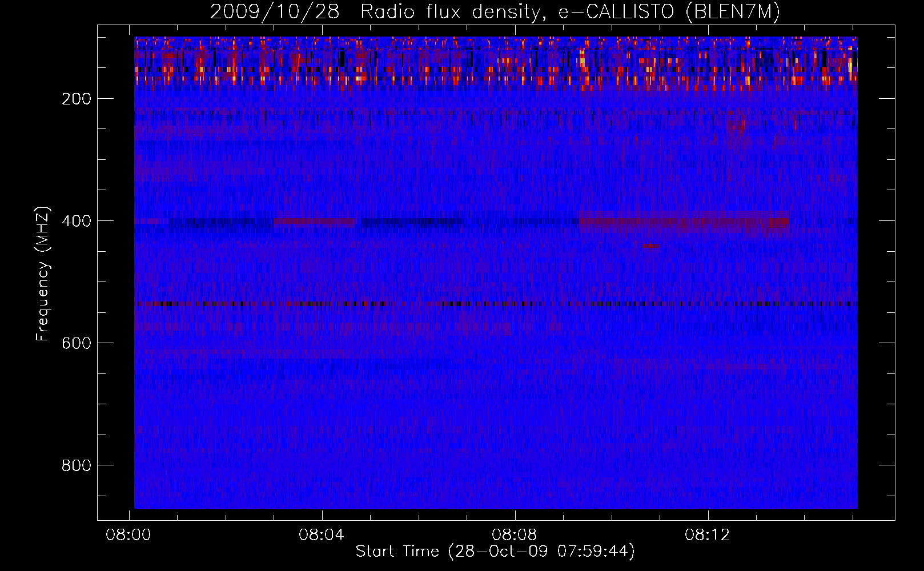Select the 400 frequency tick label

(77, 221)
